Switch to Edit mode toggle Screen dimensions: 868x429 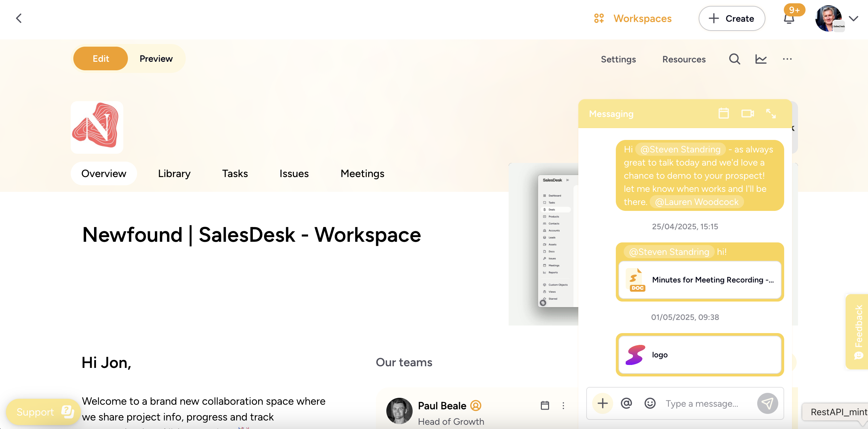tap(100, 58)
